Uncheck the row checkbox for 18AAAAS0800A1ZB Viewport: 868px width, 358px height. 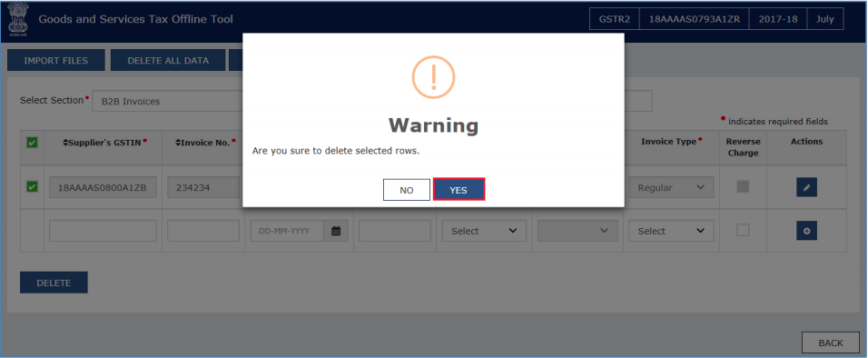click(32, 187)
